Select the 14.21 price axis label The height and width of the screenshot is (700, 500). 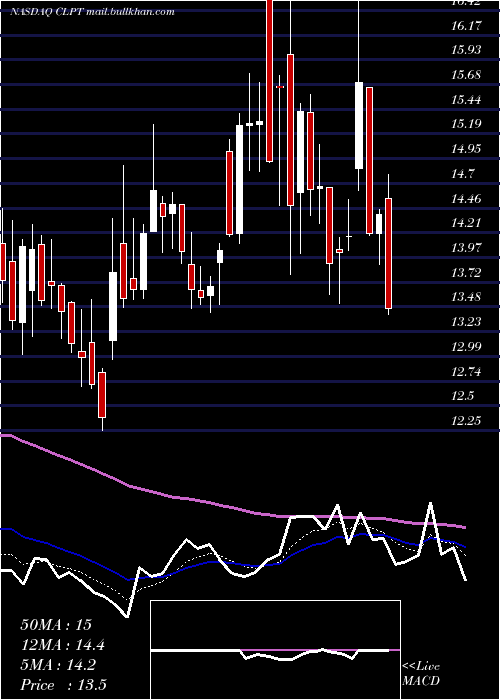click(467, 223)
